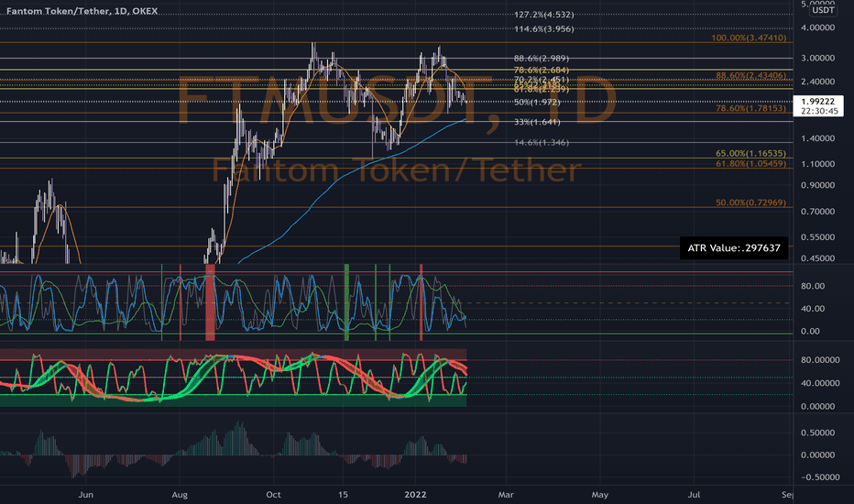The height and width of the screenshot is (504, 854).
Task: Click the 4.00000 price axis tick
Action: pos(817,27)
